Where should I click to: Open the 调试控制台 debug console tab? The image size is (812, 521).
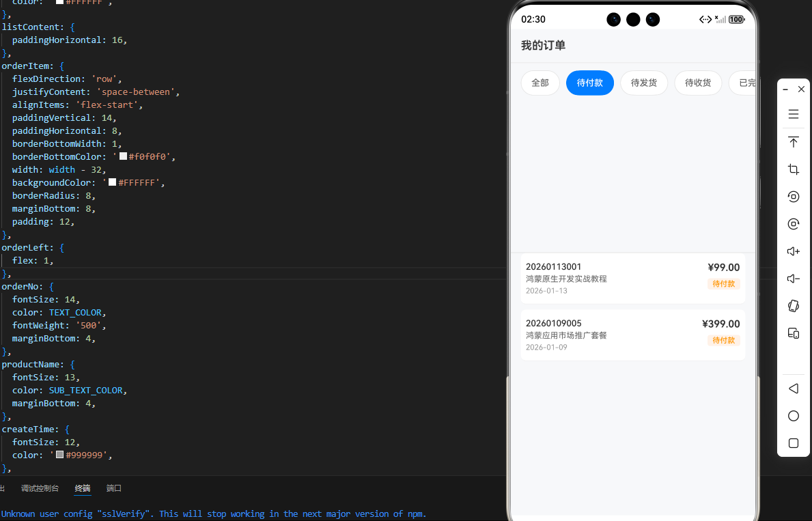[40, 488]
